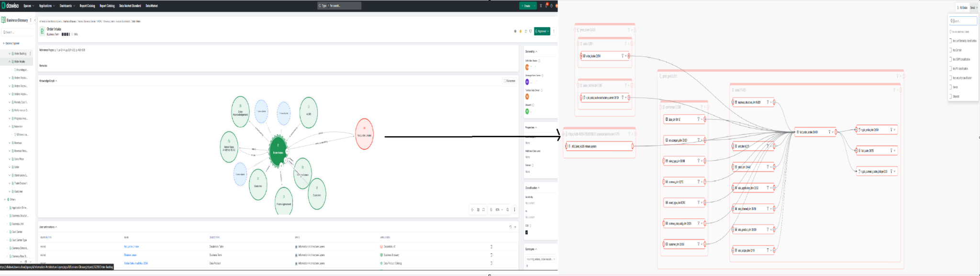
Task: Click the filter icon on date_dim lineage node
Action: click(698, 119)
